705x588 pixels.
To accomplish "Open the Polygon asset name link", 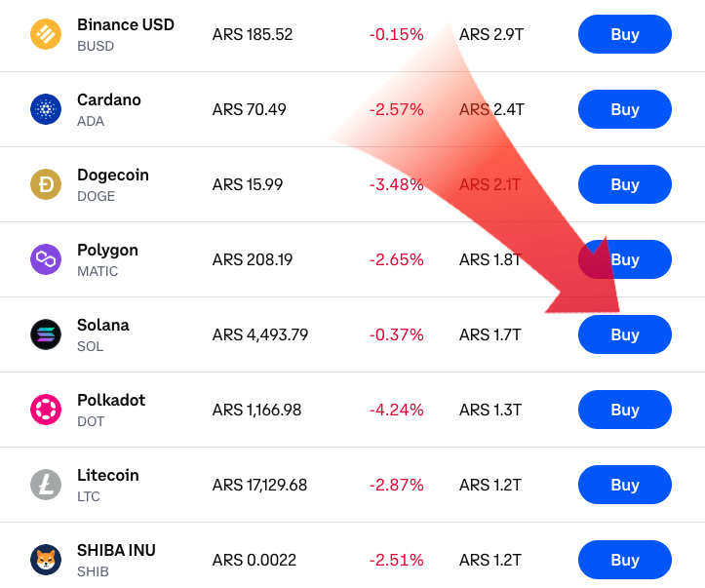I will click(x=107, y=251).
